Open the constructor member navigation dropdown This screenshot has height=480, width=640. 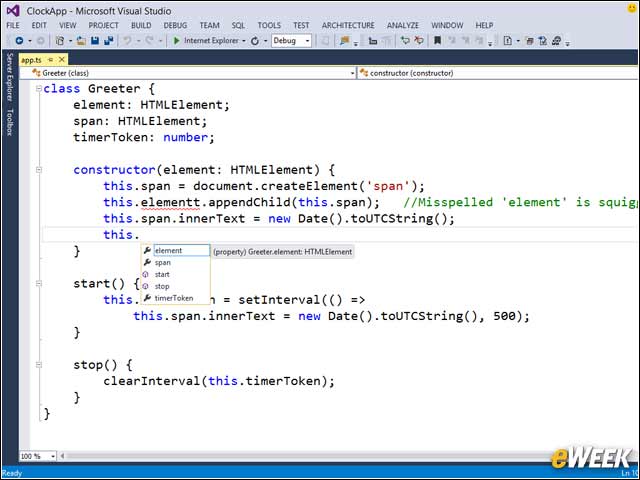(x=498, y=73)
